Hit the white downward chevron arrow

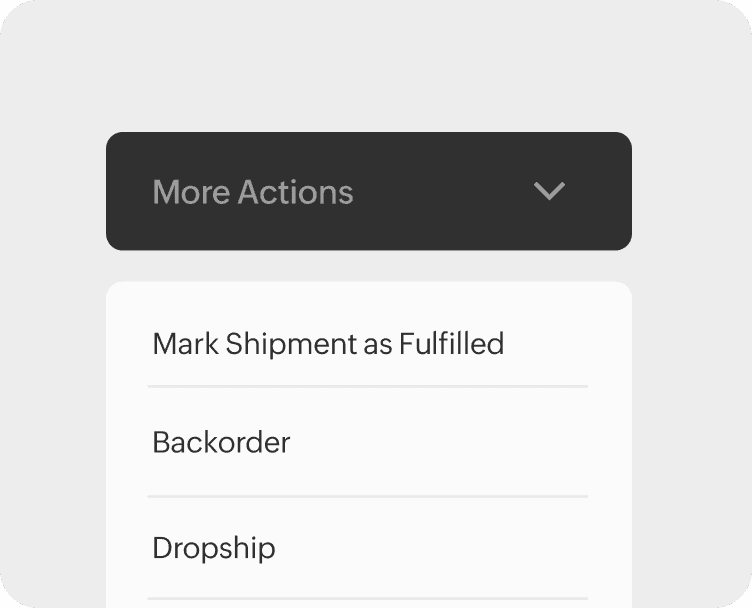pos(549,191)
